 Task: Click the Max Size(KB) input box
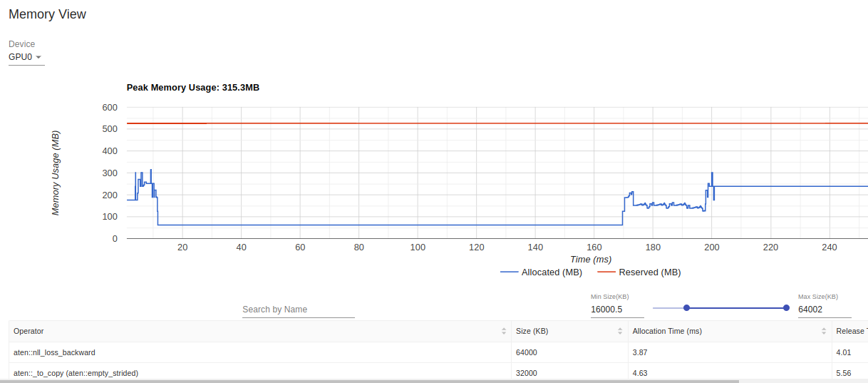click(823, 310)
